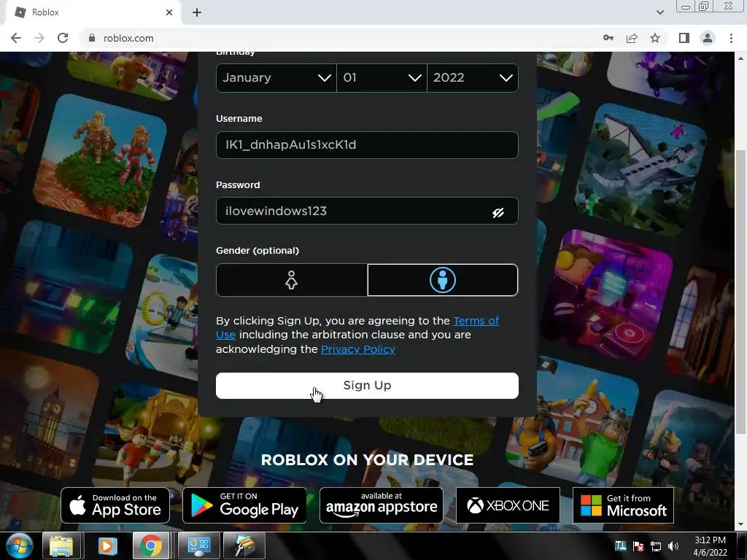Open the saved passwords key icon
The height and width of the screenshot is (560, 747).
[x=608, y=38]
